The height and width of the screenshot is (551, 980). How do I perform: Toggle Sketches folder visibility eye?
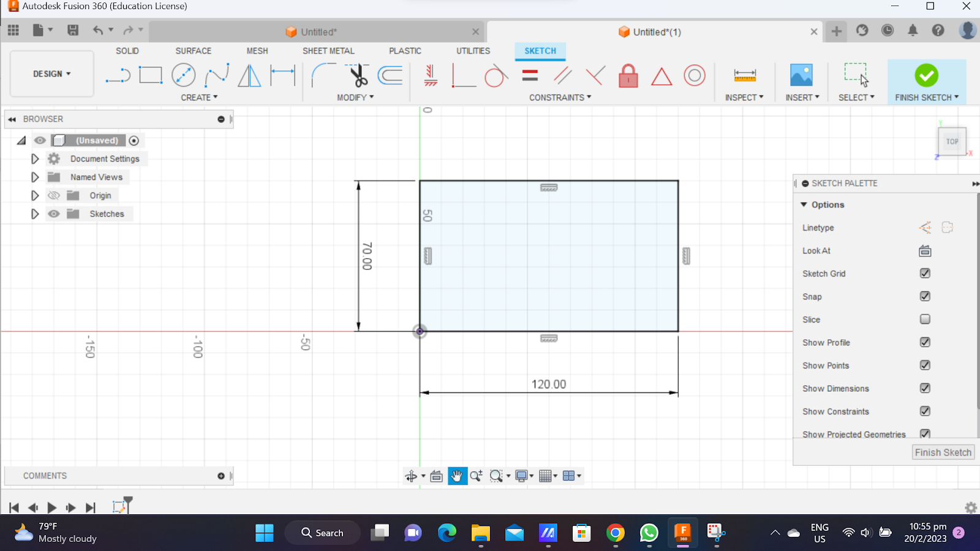point(54,214)
